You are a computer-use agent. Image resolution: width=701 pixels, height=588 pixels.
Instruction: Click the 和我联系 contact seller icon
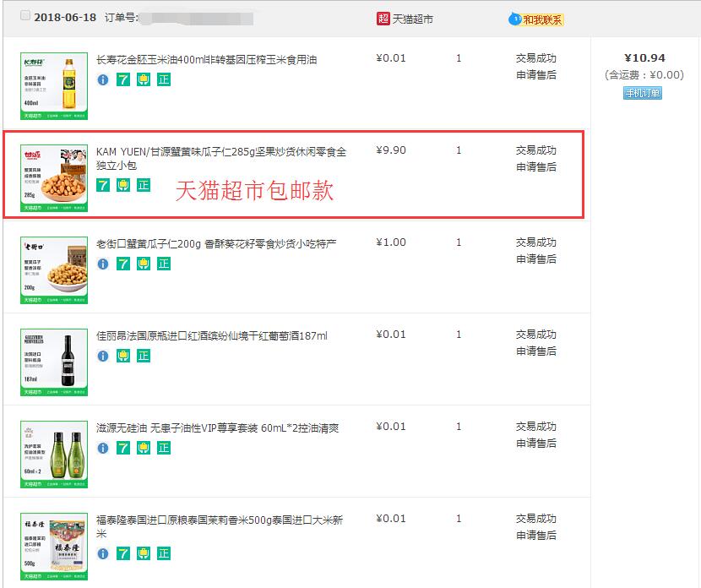click(536, 19)
